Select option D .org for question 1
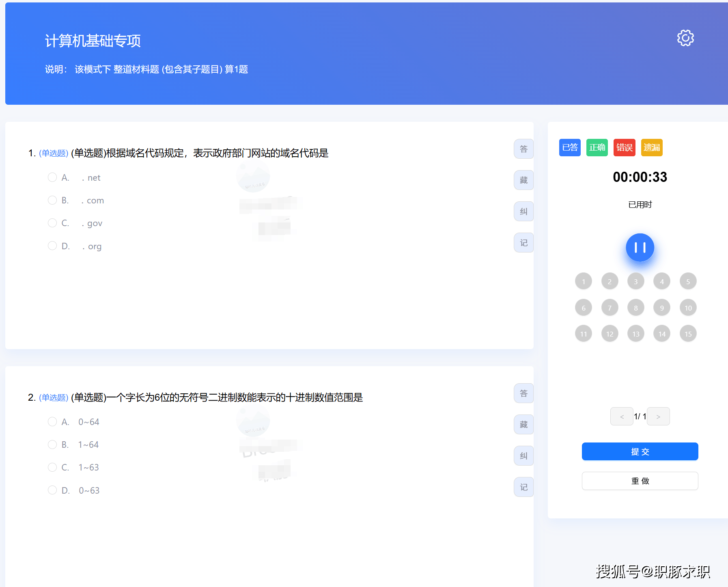 click(x=52, y=246)
